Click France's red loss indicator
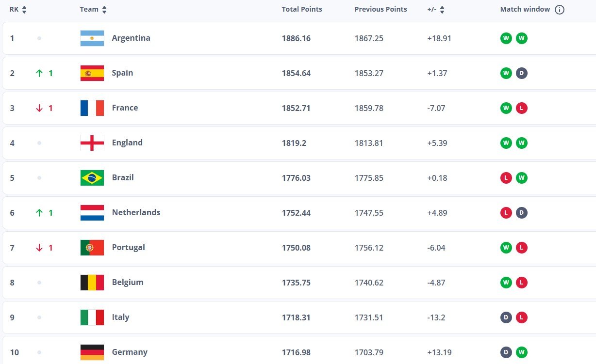 pyautogui.click(x=522, y=108)
